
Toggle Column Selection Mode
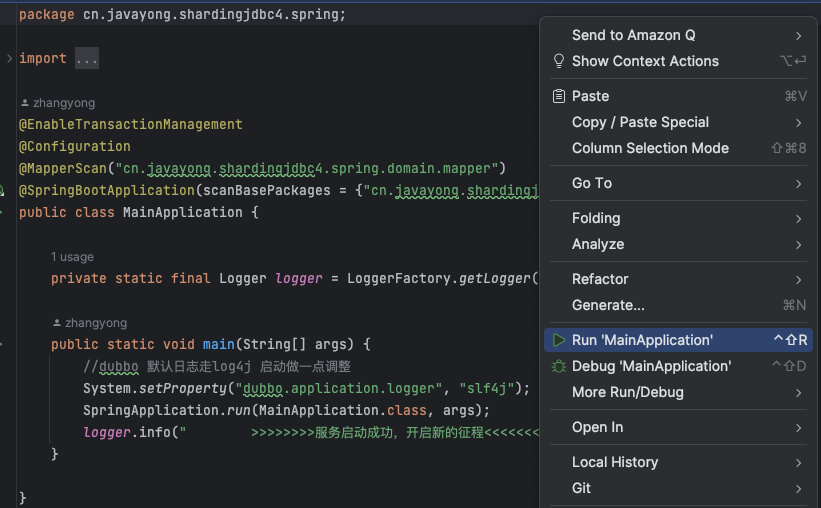coord(650,148)
